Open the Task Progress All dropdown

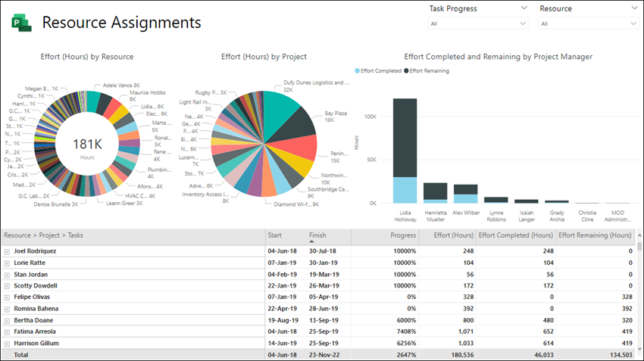(x=478, y=23)
